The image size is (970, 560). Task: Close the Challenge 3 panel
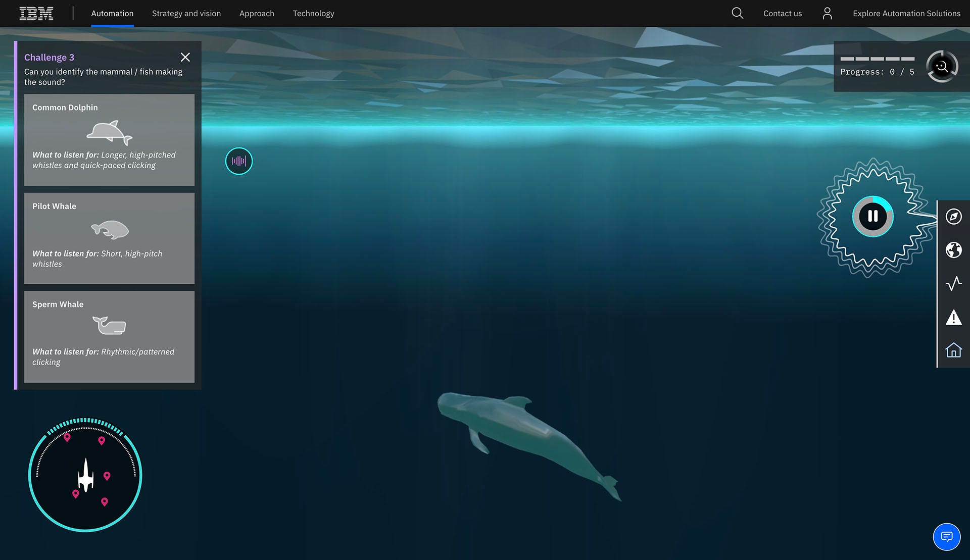pos(185,57)
